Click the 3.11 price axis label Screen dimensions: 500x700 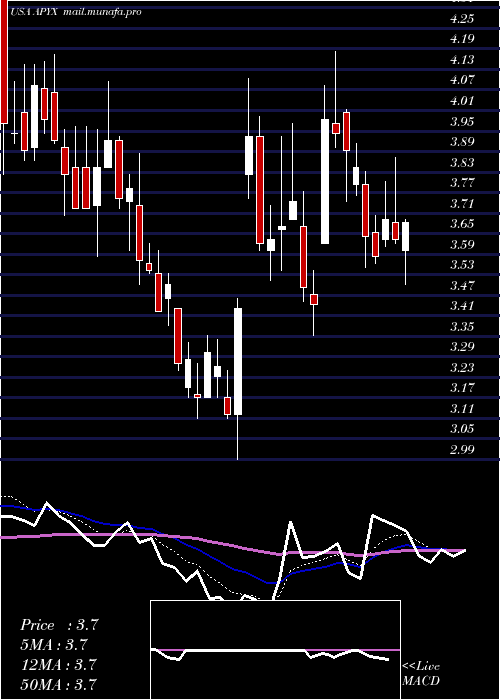462,408
